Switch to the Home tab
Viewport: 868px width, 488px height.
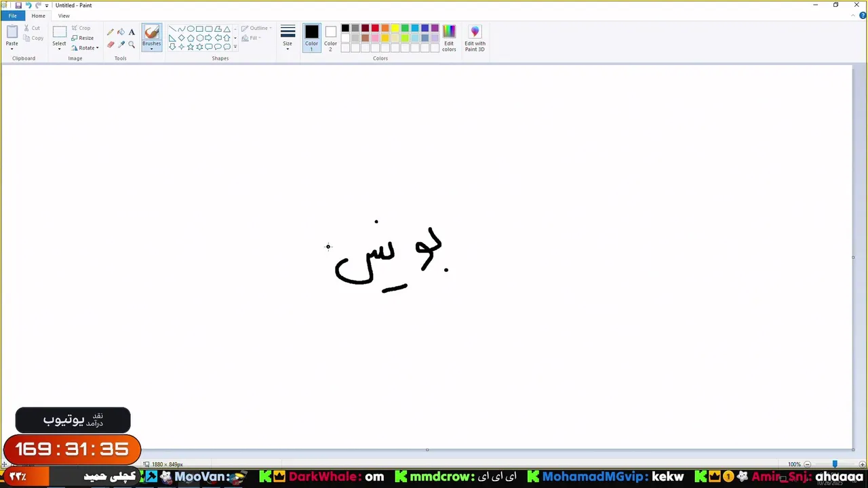pyautogui.click(x=38, y=16)
